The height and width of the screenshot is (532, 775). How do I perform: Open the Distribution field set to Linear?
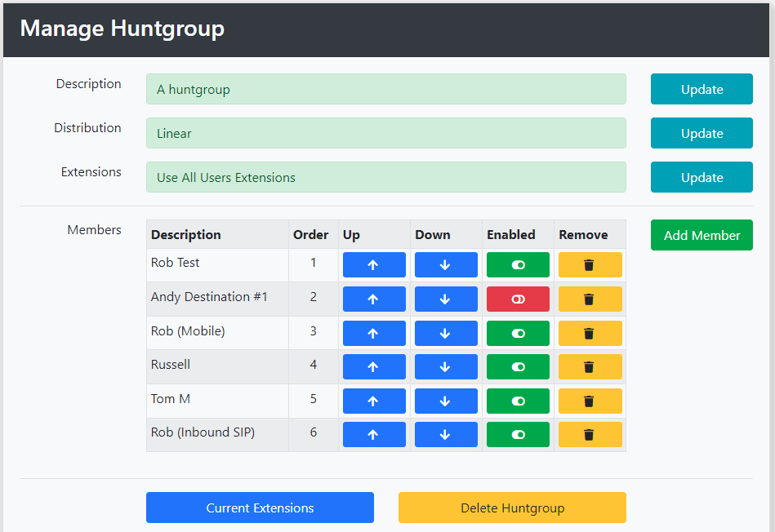click(x=386, y=133)
